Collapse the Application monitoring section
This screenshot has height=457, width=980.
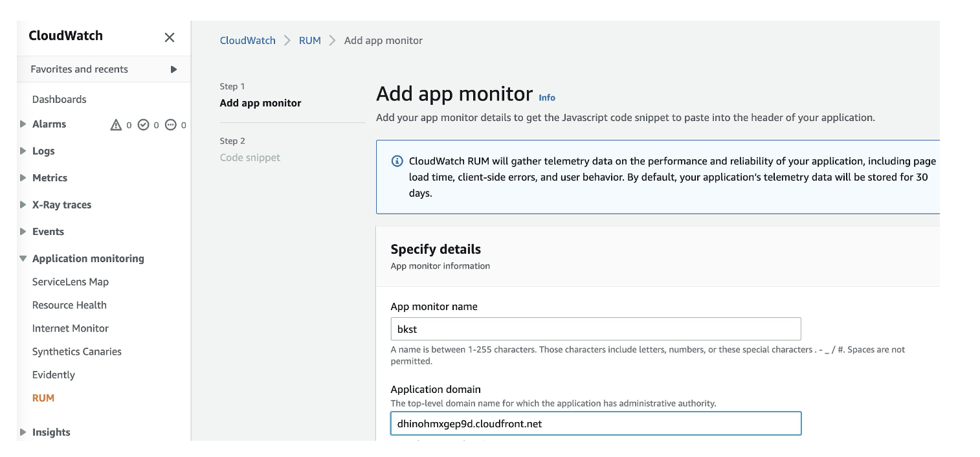pos(23,258)
